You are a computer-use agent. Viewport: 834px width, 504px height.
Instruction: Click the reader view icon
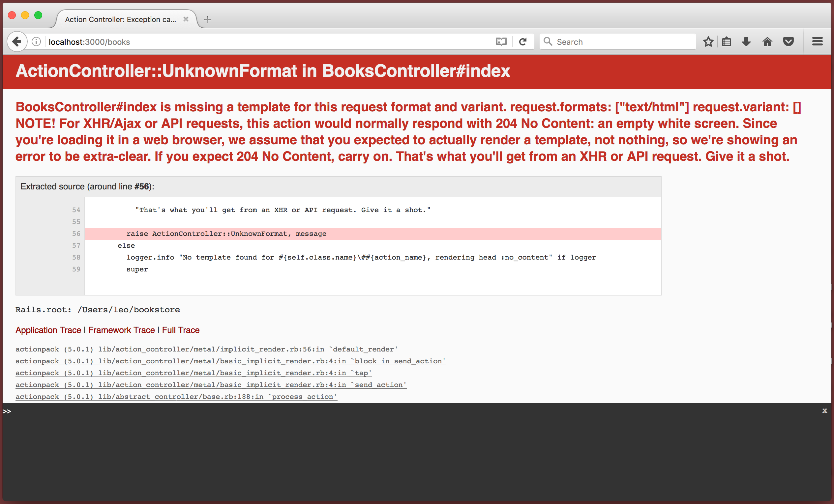[500, 42]
